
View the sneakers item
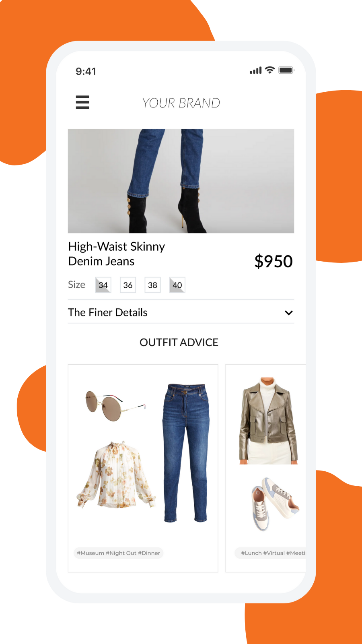tap(275, 504)
